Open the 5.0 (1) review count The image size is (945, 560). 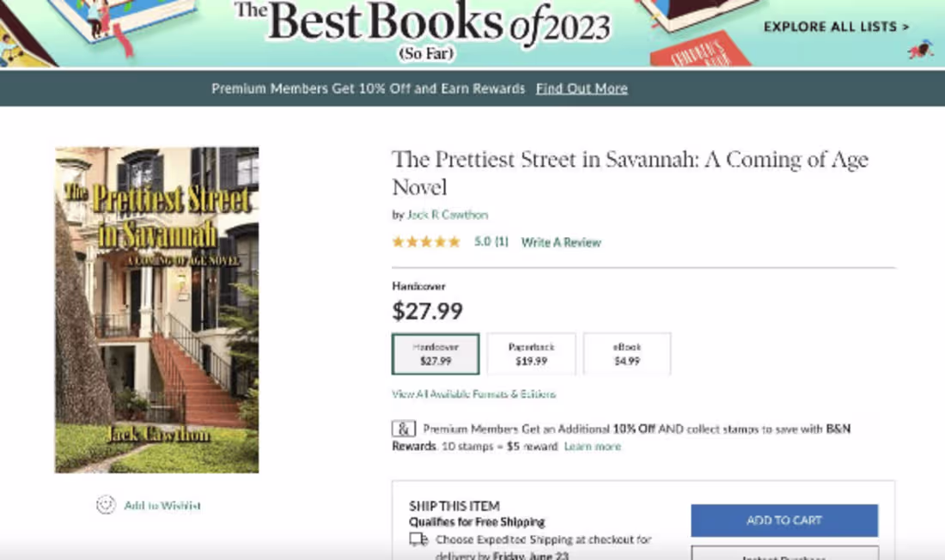point(491,242)
